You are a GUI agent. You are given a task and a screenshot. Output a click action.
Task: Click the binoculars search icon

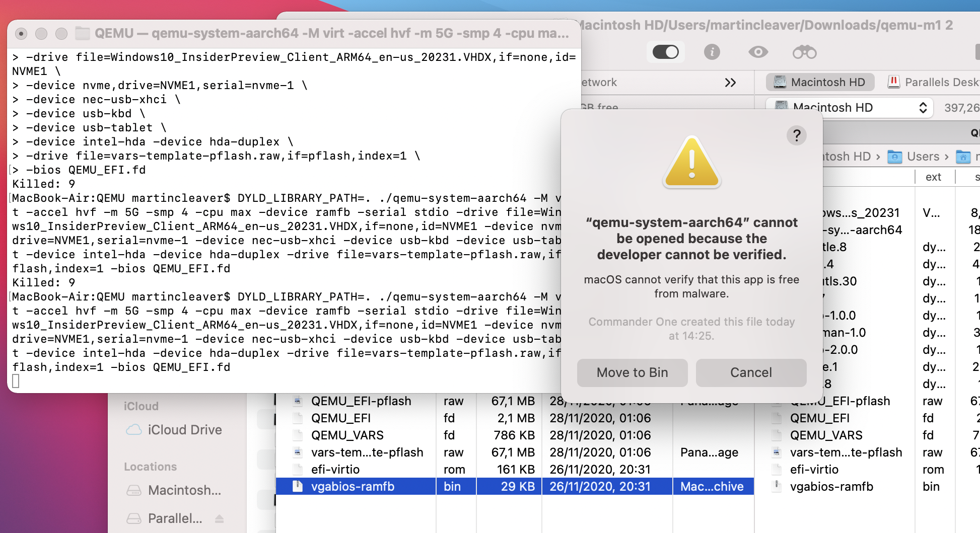point(804,52)
